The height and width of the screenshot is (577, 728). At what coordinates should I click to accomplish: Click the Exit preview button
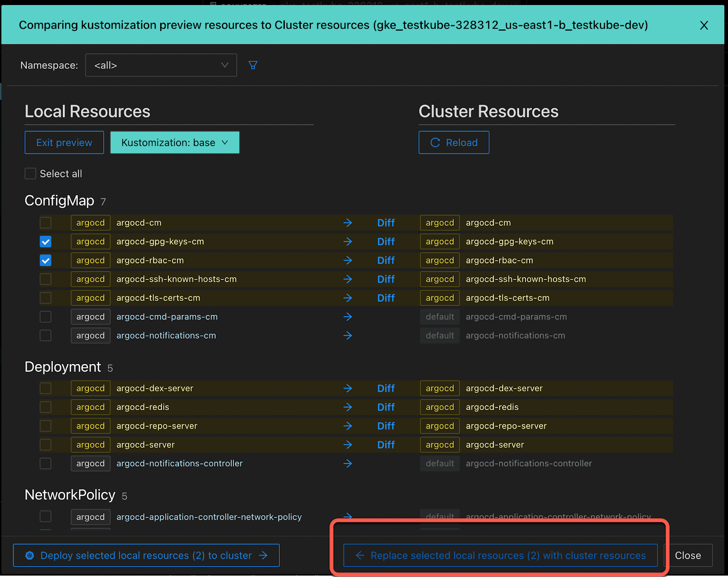64,142
